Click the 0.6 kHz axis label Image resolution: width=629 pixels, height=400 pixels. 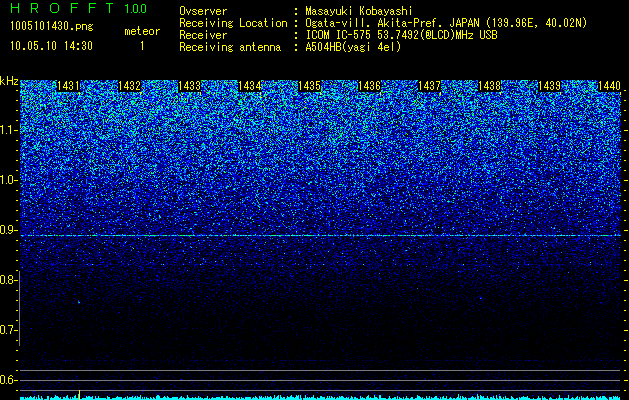point(8,380)
